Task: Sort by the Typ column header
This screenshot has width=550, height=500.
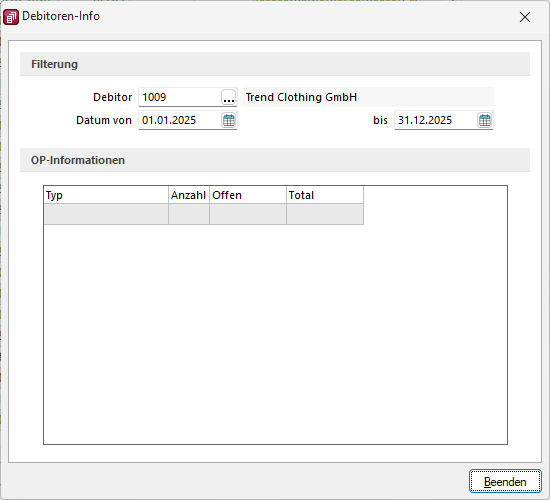Action: (x=106, y=195)
